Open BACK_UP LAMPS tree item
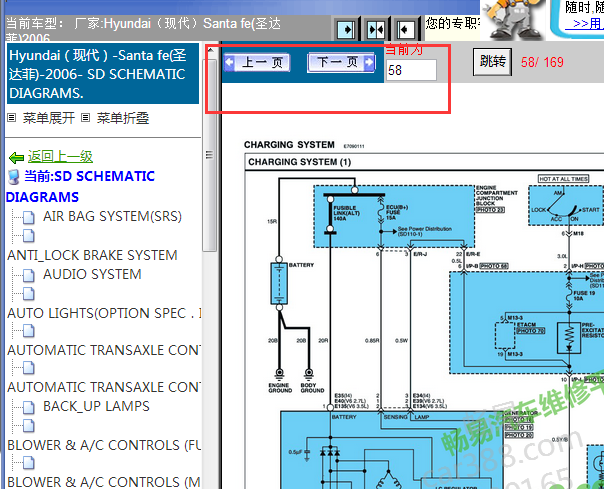Viewport: 604px width, 489px height. click(x=96, y=406)
